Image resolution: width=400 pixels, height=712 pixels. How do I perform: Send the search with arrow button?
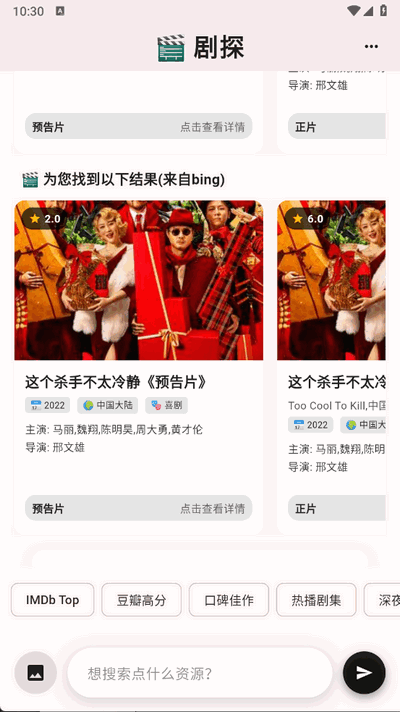(364, 672)
